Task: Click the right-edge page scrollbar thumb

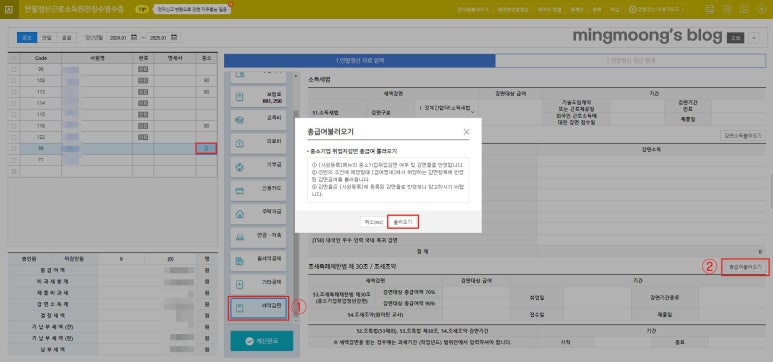Action: coord(771,190)
